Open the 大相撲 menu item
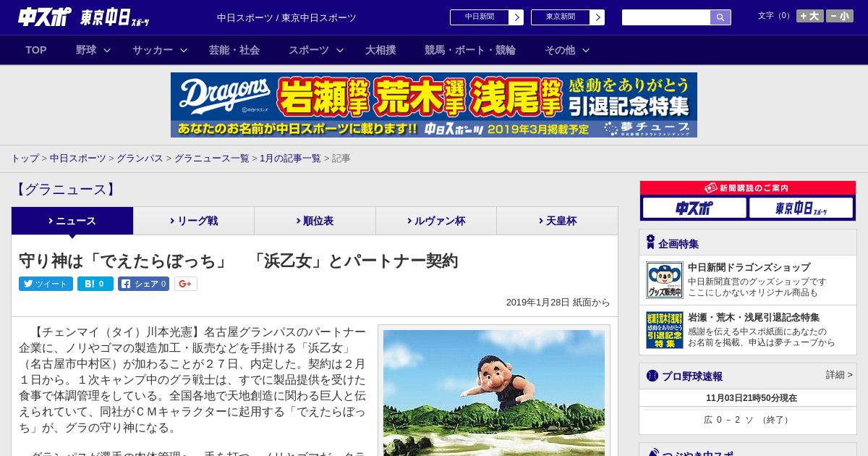 (x=380, y=50)
